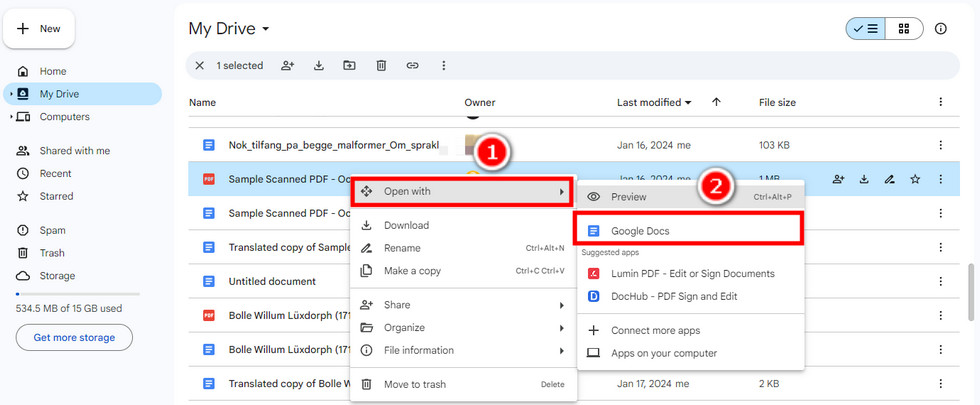Click Connect more apps
The width and height of the screenshot is (980, 405).
click(690, 331)
